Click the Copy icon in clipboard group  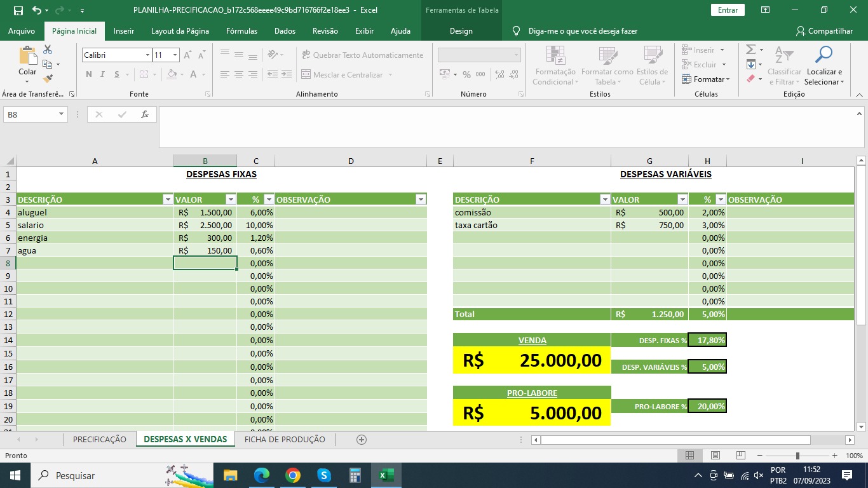coord(48,64)
